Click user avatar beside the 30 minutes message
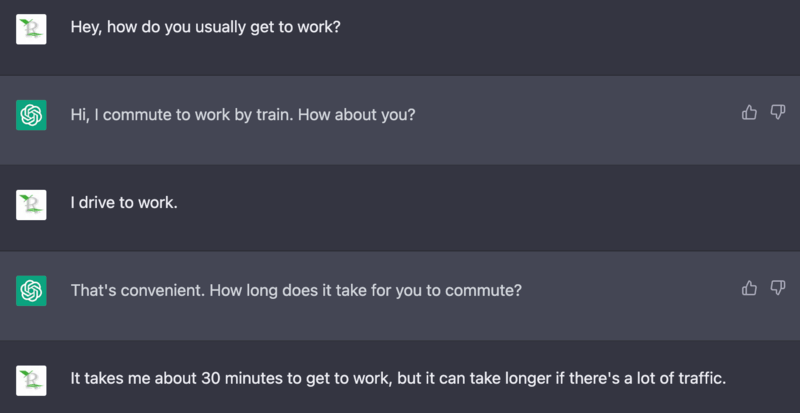The height and width of the screenshot is (413, 800). [x=32, y=379]
